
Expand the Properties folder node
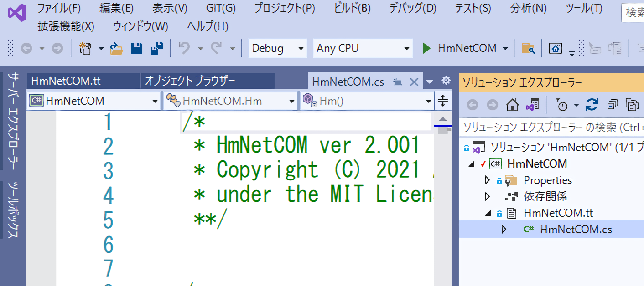click(x=488, y=180)
